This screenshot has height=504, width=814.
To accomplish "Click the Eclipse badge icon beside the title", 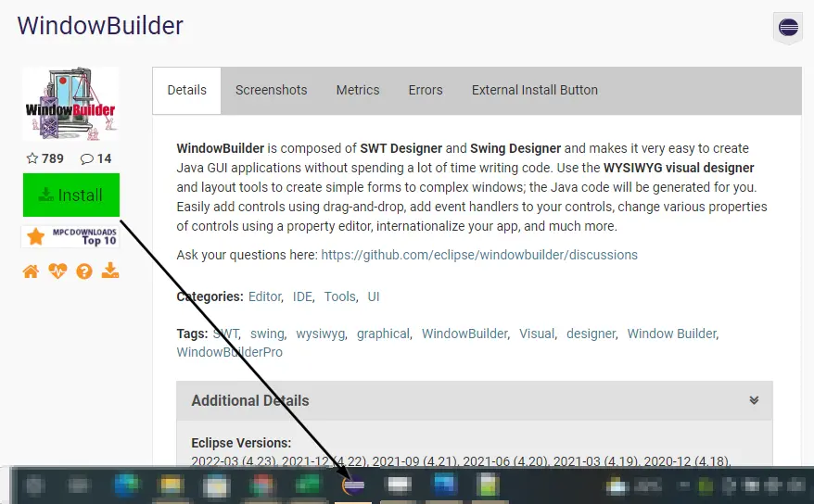I will [x=788, y=27].
